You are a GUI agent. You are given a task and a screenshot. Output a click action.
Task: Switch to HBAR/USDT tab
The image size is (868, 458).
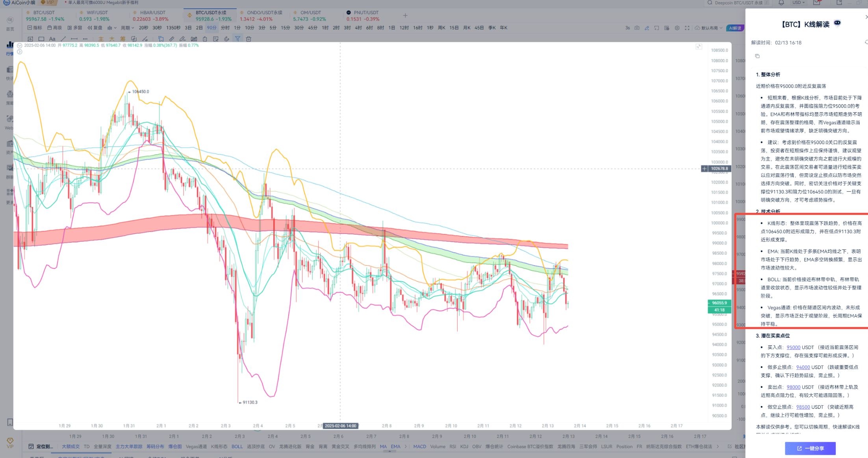tap(151, 16)
